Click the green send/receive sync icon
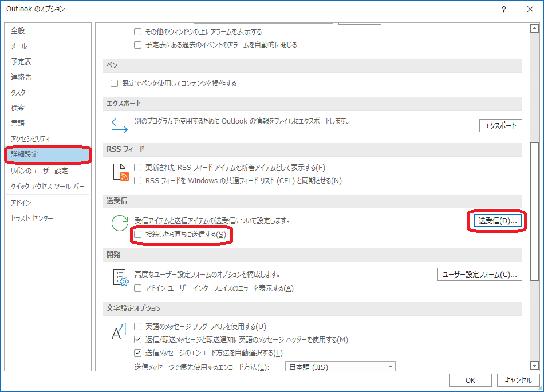544x392 pixels. pos(120,223)
